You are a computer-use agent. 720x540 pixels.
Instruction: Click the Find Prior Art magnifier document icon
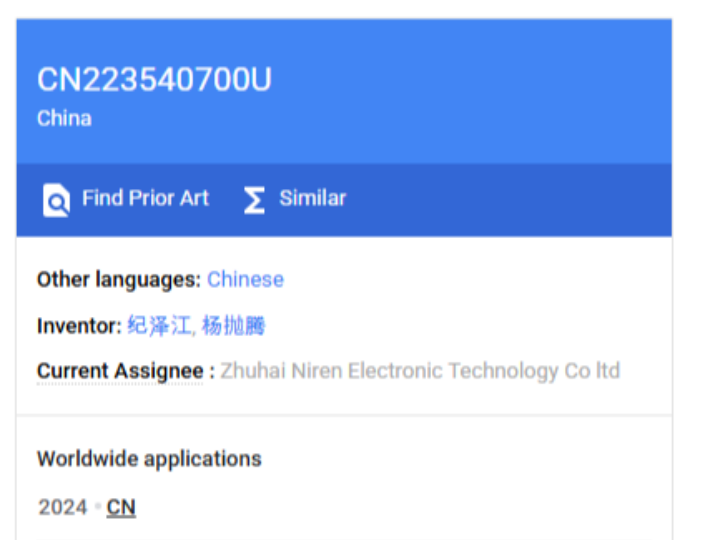coord(56,200)
